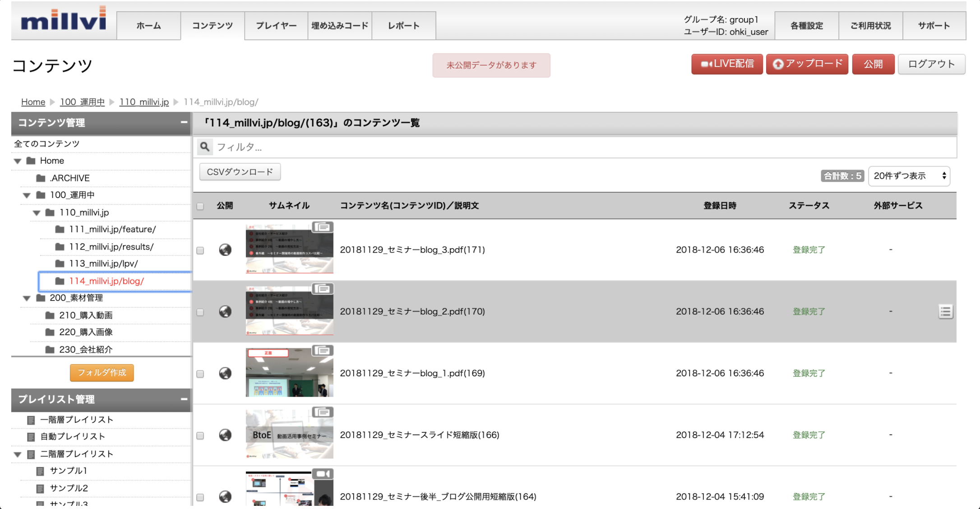Toggle checkbox for 20181129_セミナーblog_1.pdf
Image resolution: width=980 pixels, height=509 pixels.
[199, 374]
